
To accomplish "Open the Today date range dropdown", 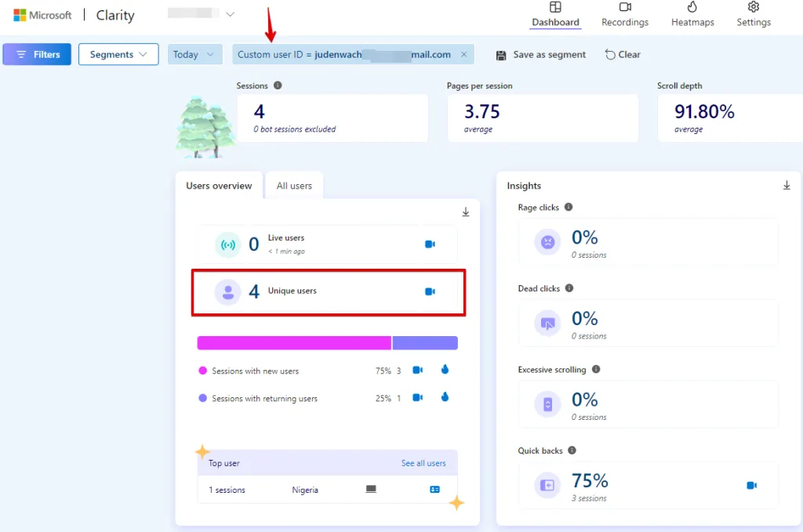I will [194, 54].
